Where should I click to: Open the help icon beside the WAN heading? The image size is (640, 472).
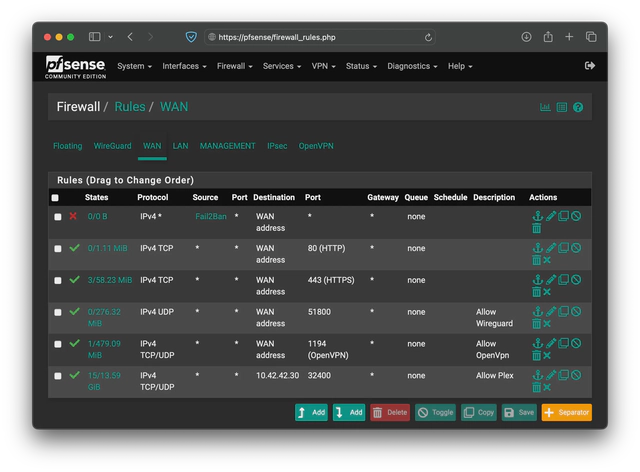pyautogui.click(x=577, y=107)
